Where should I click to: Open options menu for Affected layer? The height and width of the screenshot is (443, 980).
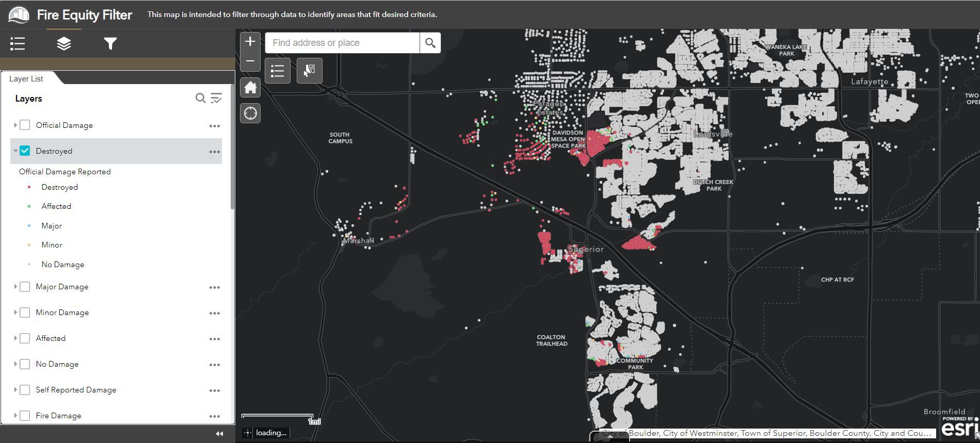(215, 339)
